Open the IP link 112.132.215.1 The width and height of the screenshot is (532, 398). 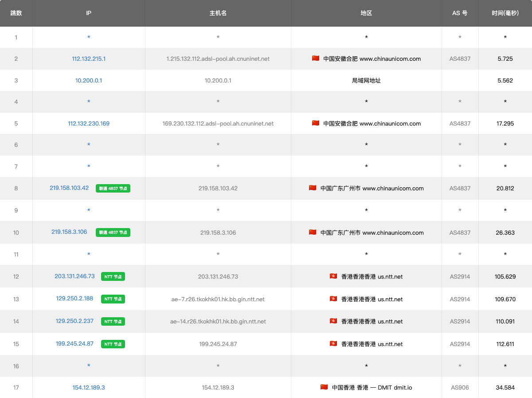[x=89, y=59]
